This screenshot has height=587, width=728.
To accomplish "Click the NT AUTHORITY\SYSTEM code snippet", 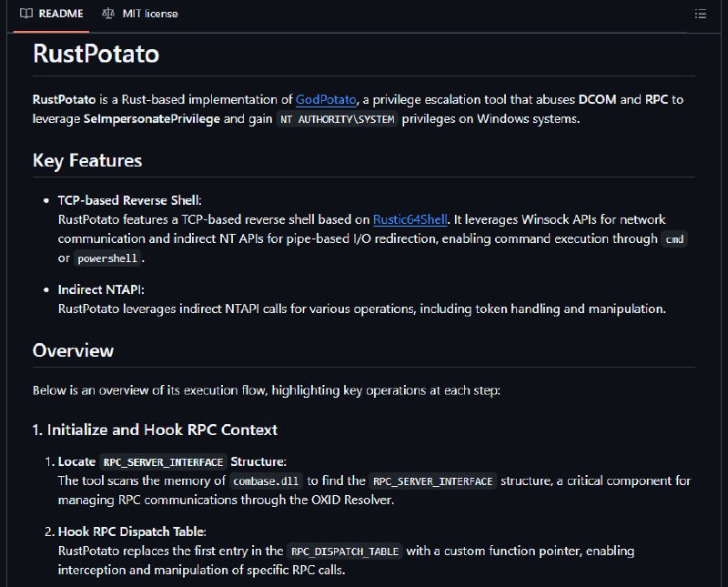I will [337, 119].
